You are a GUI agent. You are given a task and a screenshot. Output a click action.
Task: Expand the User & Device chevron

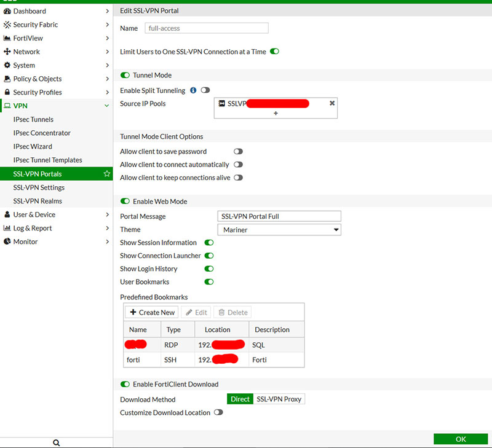[107, 214]
